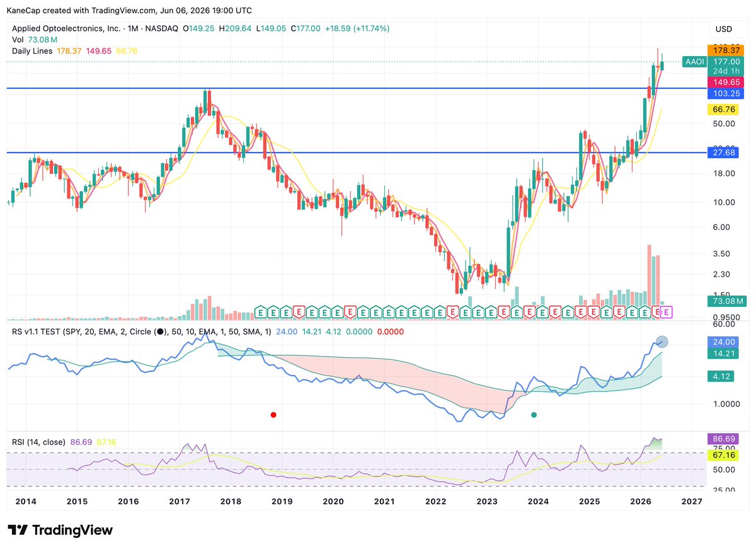Click the +18.59 (+11.74%) change value
This screenshot has width=756, height=550.
click(357, 28)
